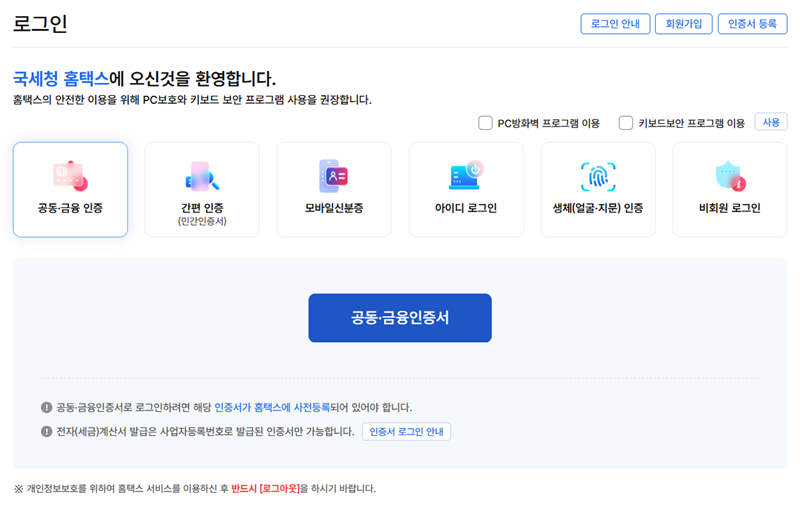Follow the 인증서가 홈택스에 사전등록 link

click(x=272, y=407)
